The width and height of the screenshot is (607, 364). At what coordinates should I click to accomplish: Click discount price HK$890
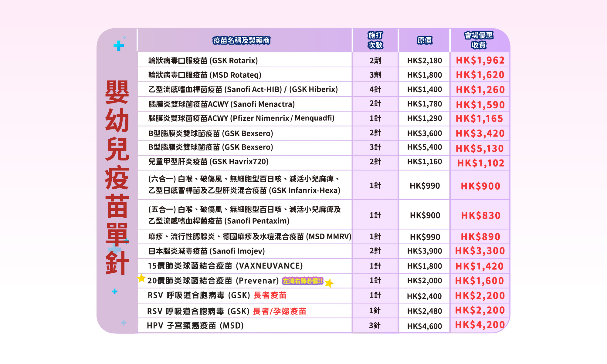click(x=480, y=237)
